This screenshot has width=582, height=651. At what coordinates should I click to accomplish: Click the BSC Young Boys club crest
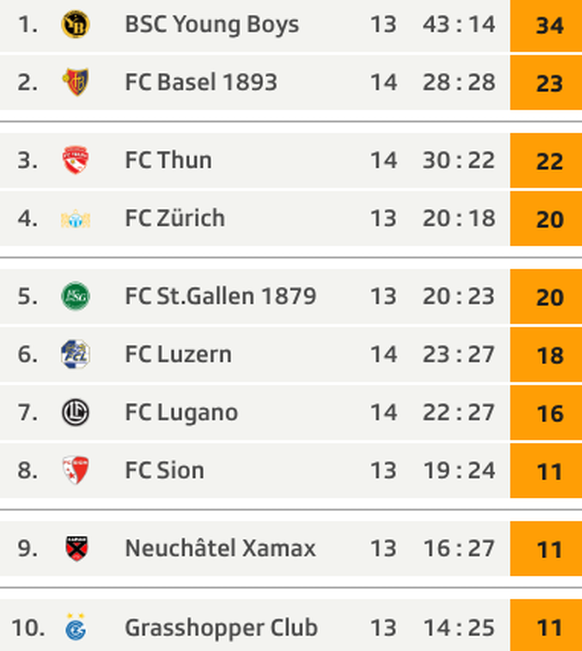[x=75, y=24]
